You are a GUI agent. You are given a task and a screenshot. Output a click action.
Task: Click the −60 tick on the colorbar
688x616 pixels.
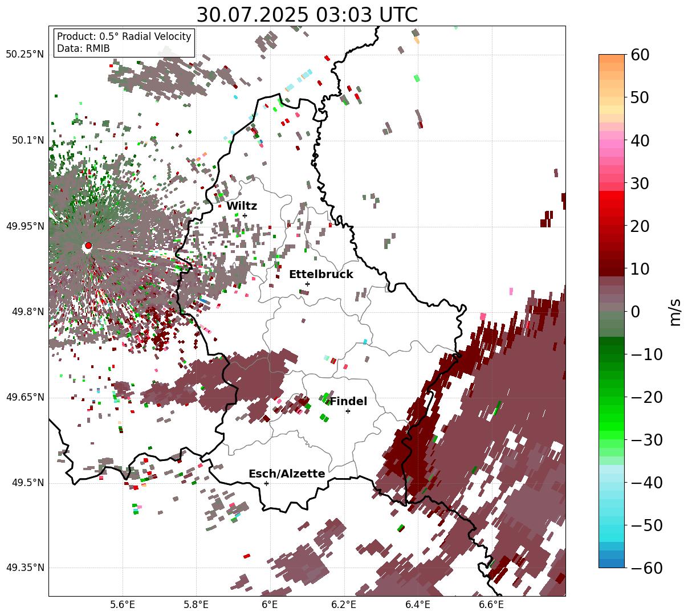click(646, 568)
